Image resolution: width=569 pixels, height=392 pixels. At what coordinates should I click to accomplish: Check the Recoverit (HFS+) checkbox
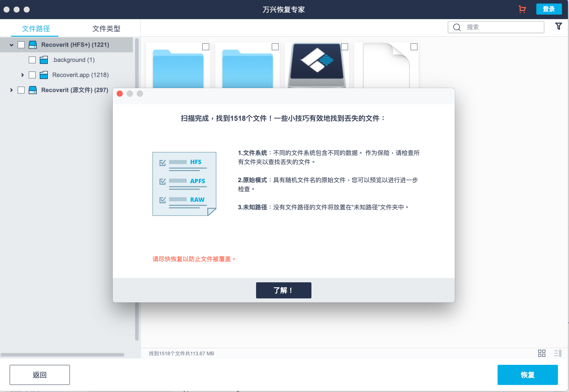pyautogui.click(x=21, y=45)
